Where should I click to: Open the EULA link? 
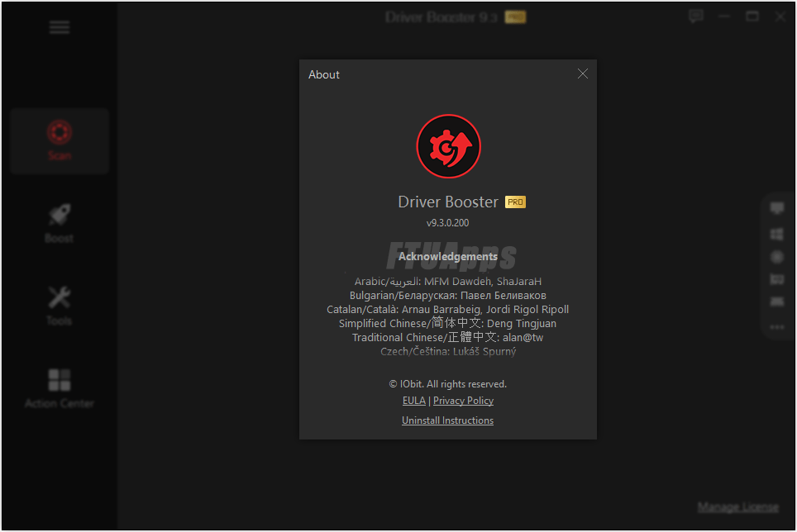[413, 401]
